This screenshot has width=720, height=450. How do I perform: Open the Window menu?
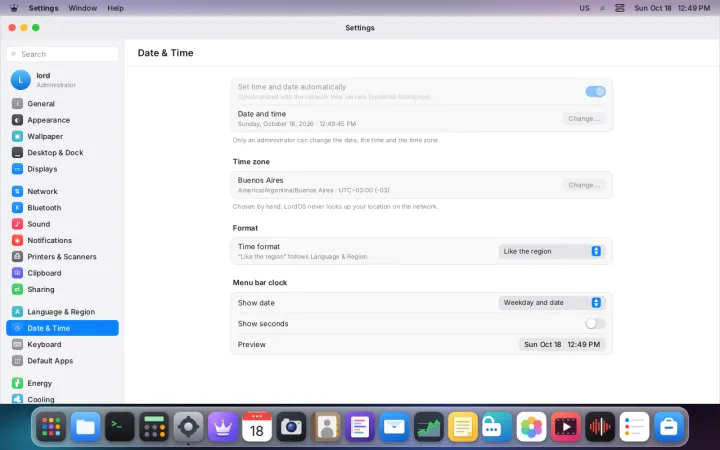coord(83,8)
